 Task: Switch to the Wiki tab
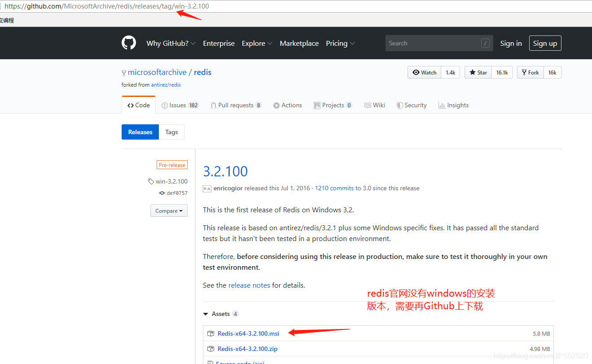[375, 105]
